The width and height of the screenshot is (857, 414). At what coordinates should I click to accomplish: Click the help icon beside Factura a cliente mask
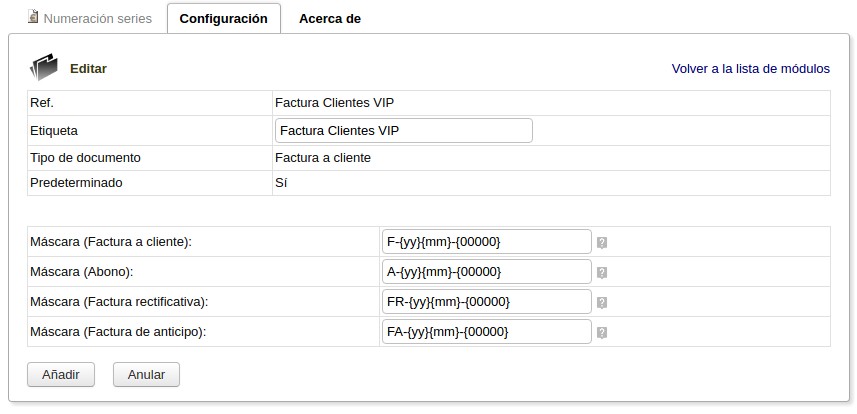[602, 242]
